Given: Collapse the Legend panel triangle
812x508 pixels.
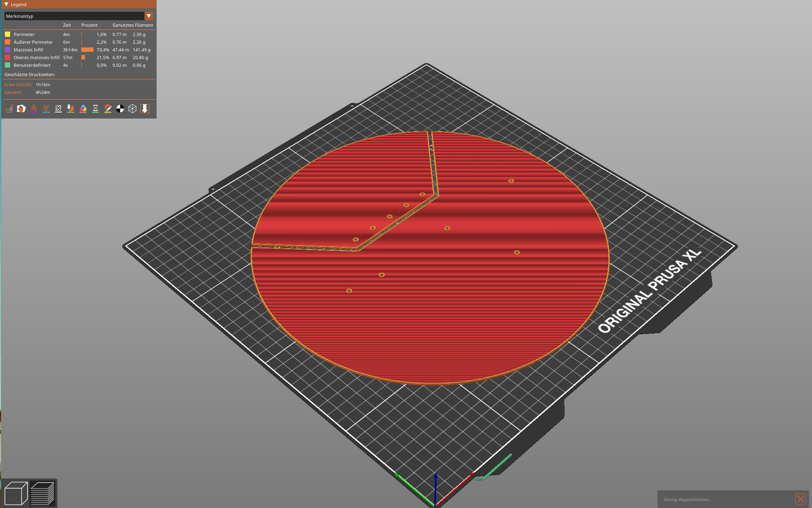Looking at the screenshot, I should click(x=6, y=4).
